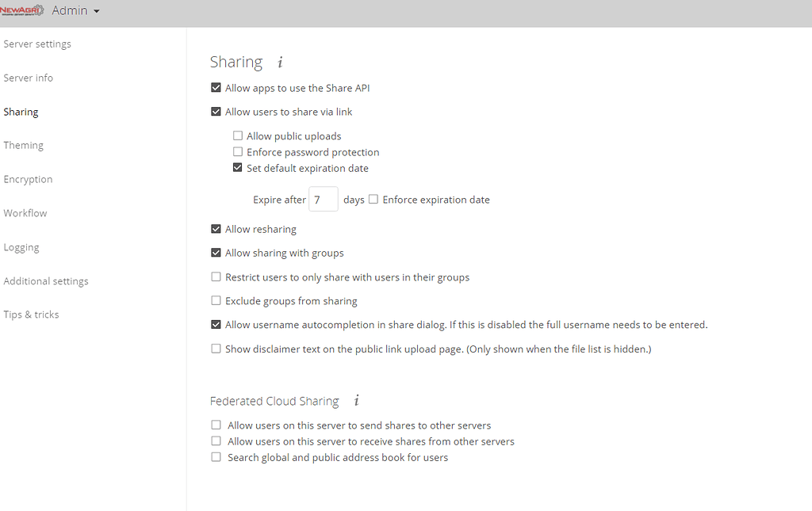The height and width of the screenshot is (511, 812).
Task: Enable Allow public uploads
Action: pyautogui.click(x=237, y=135)
